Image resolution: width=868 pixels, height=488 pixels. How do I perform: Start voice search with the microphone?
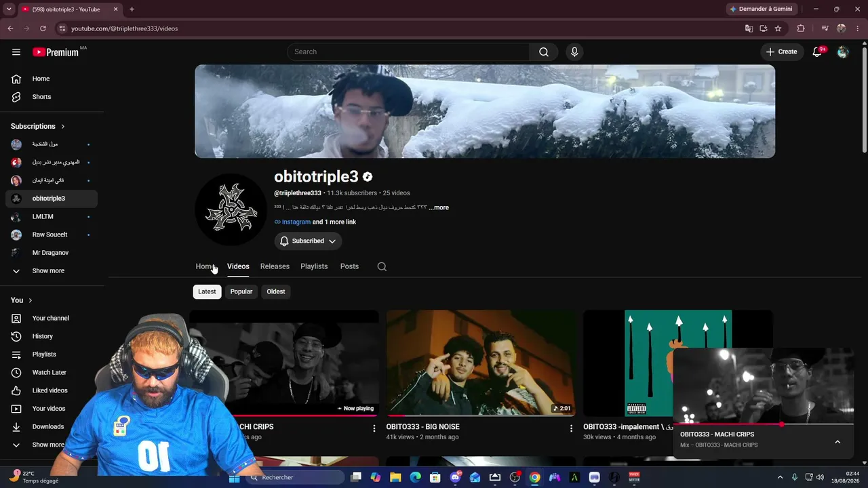coord(574,52)
